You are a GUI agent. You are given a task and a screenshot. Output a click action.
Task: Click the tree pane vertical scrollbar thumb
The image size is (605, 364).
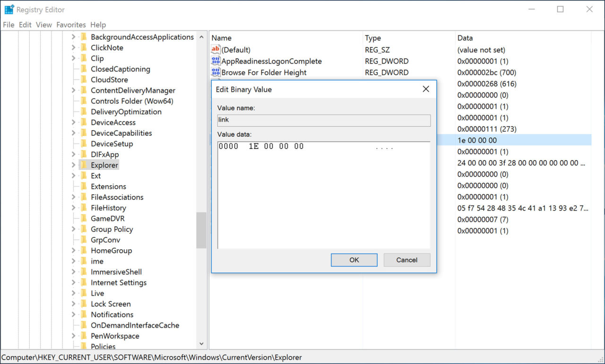click(x=201, y=230)
